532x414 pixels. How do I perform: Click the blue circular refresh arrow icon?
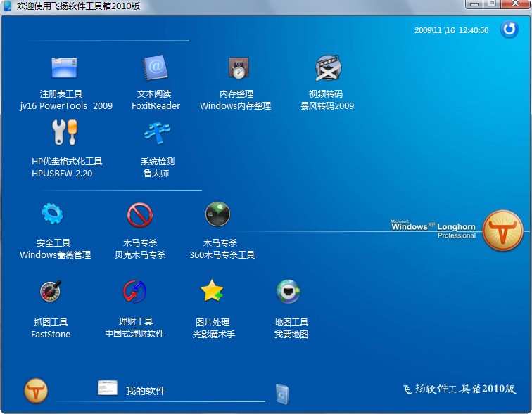pos(509,29)
